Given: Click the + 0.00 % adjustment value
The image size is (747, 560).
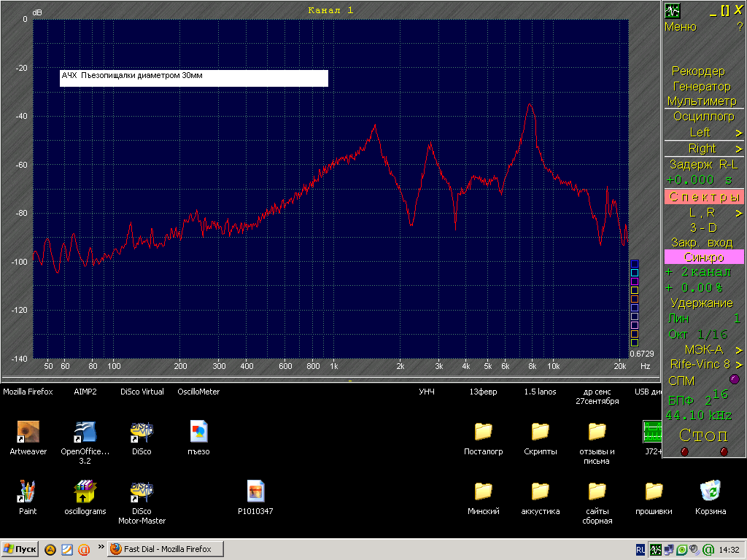Looking at the screenshot, I should (x=695, y=287).
